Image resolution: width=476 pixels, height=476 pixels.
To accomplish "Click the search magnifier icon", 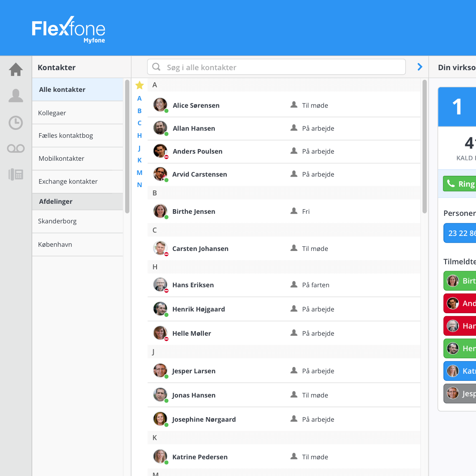I will tap(156, 67).
